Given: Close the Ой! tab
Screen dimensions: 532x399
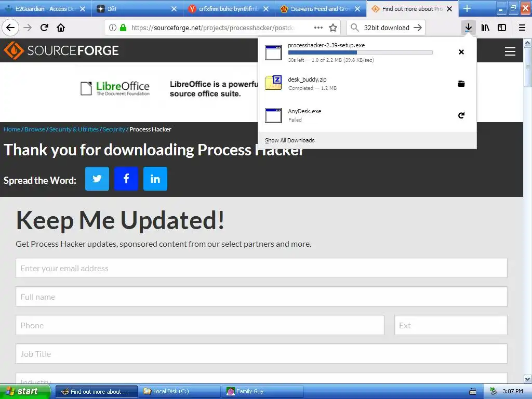Looking at the screenshot, I should (174, 9).
